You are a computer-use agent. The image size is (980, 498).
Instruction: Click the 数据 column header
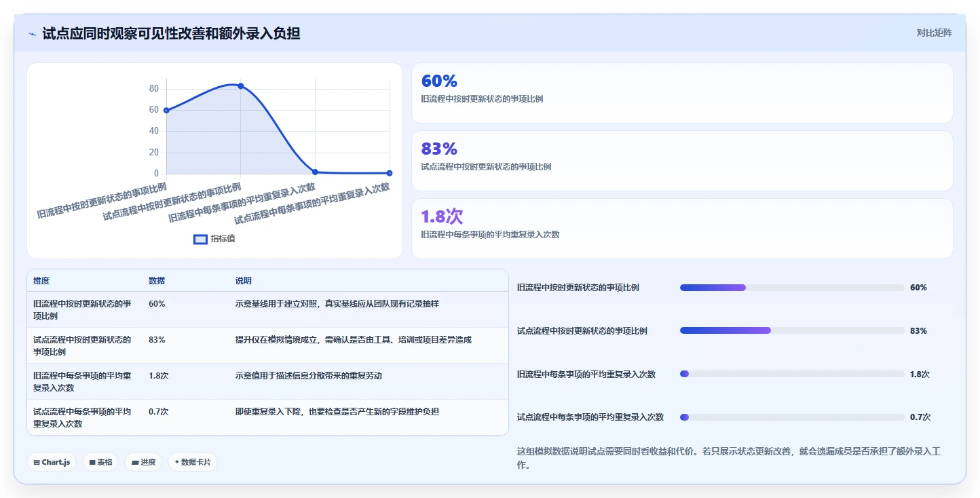tap(157, 281)
